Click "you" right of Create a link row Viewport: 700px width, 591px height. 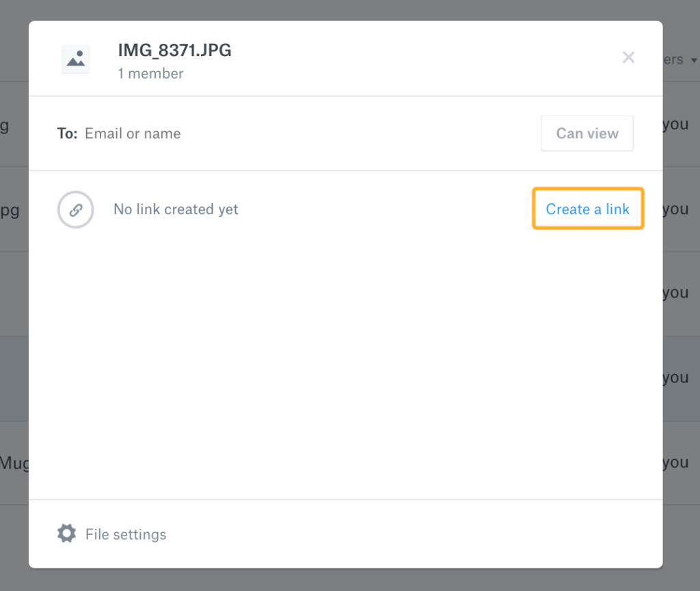point(675,209)
